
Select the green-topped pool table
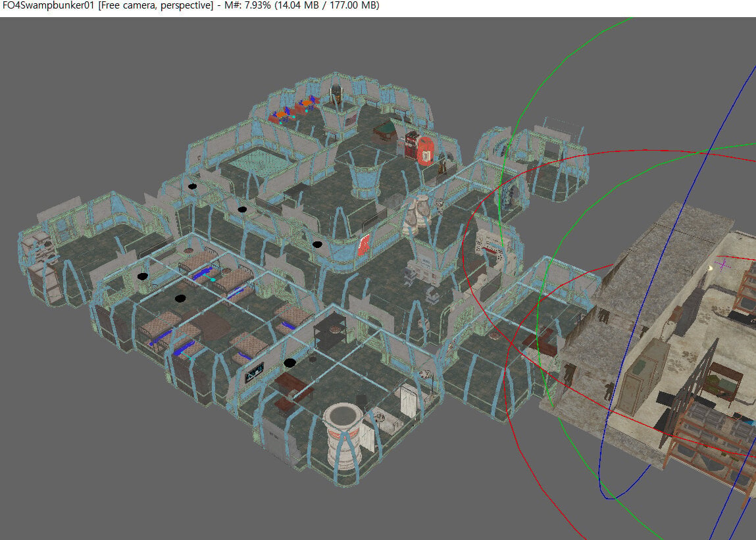384,132
